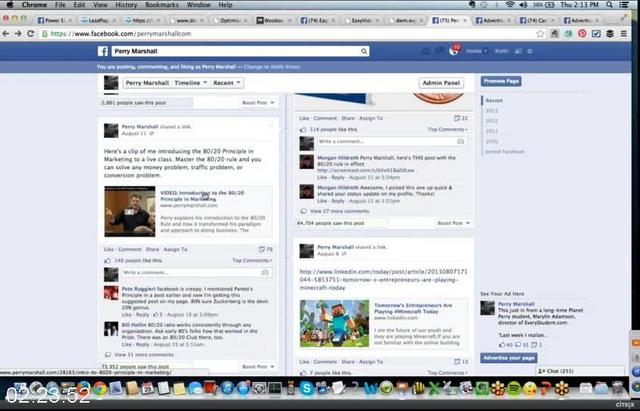The height and width of the screenshot is (411, 640).
Task: Jump to 2011 in the timeline sidebar
Action: pos(491,131)
